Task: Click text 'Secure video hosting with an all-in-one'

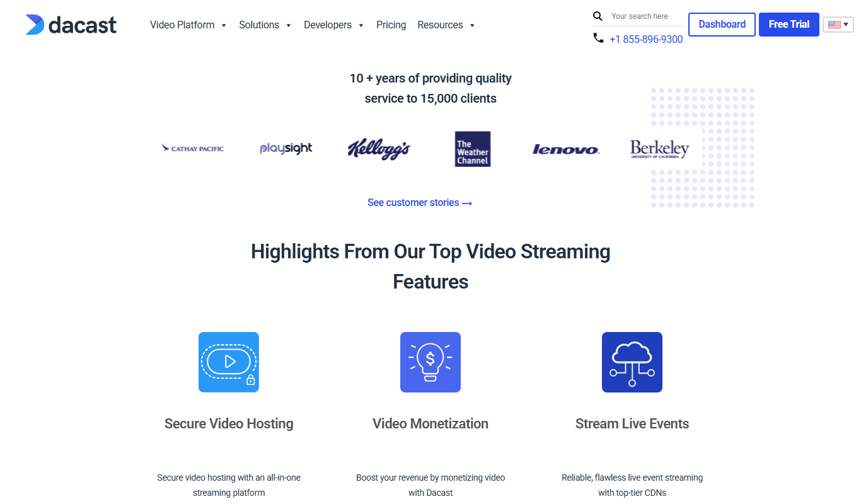Action: (x=229, y=478)
